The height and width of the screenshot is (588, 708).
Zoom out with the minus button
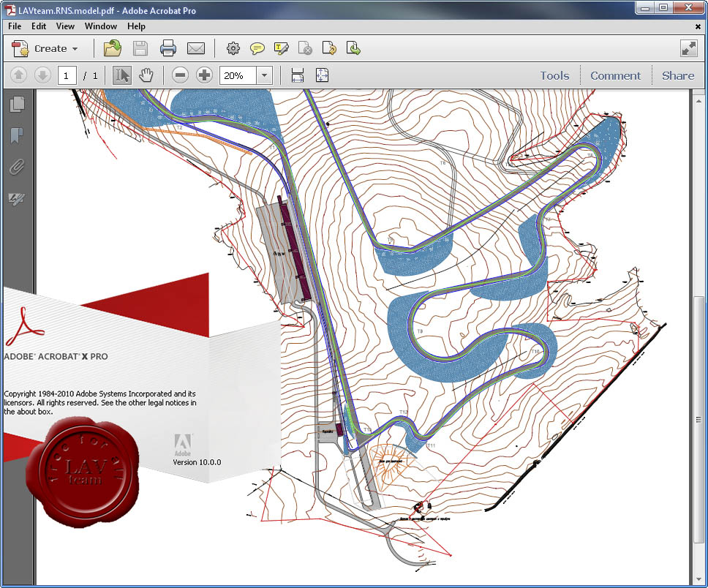pyautogui.click(x=180, y=75)
